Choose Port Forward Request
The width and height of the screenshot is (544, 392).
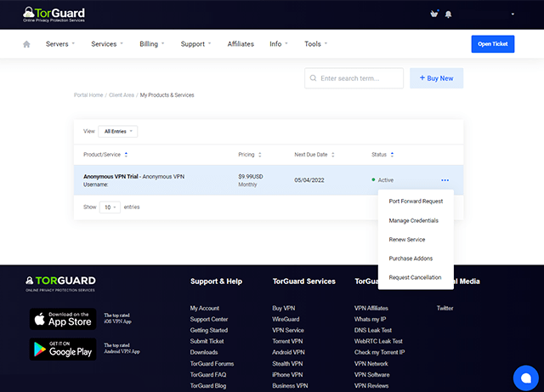click(x=416, y=202)
